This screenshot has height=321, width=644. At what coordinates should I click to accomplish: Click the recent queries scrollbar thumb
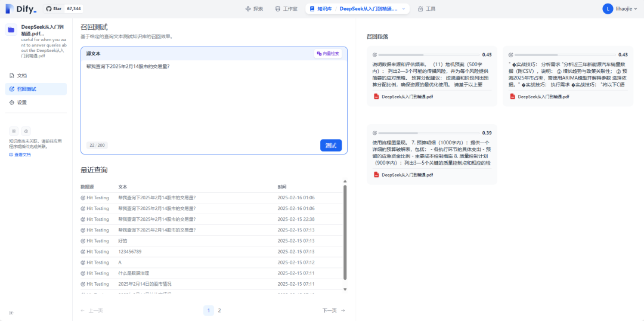[x=345, y=232]
